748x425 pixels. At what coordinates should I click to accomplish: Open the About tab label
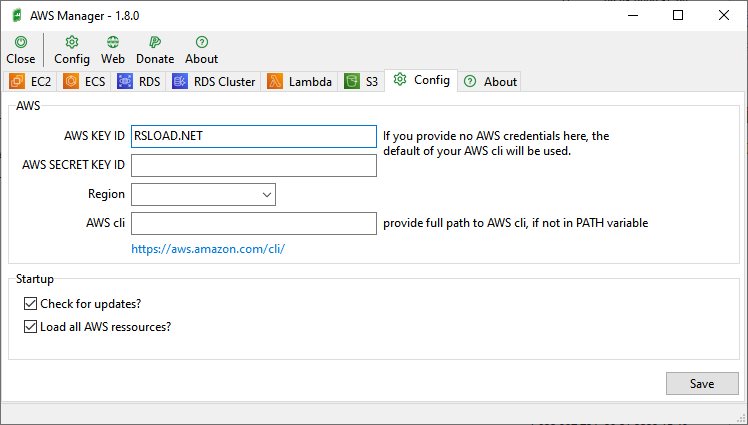pos(500,82)
